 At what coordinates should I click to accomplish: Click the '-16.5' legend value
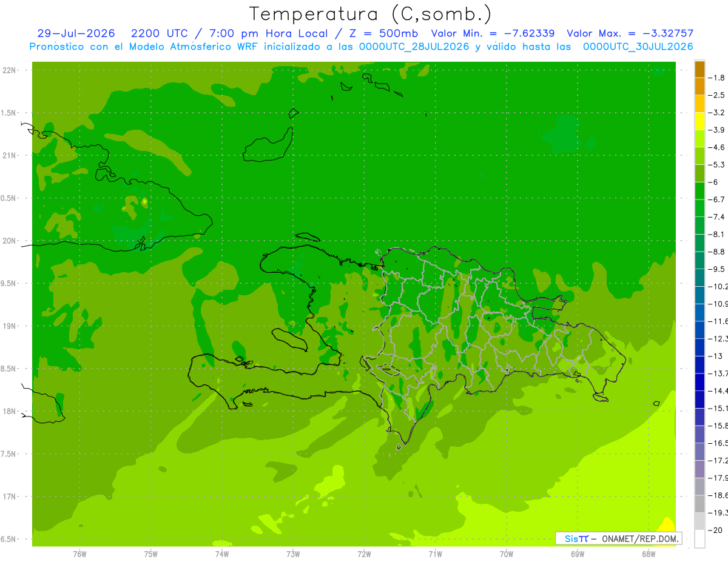pos(718,443)
